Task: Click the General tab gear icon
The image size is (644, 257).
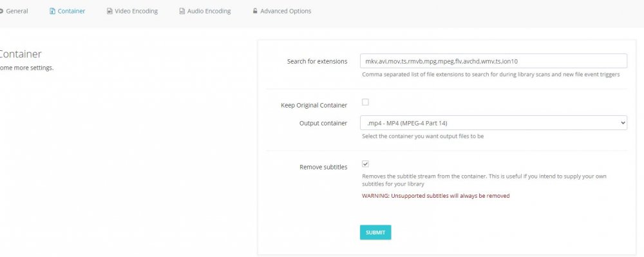Action: (x=1, y=12)
